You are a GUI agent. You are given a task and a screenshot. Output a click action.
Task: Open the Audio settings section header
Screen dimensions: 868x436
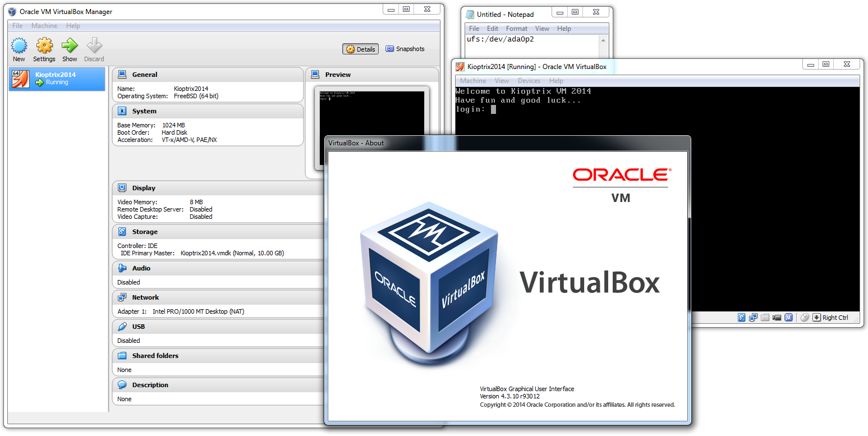141,268
